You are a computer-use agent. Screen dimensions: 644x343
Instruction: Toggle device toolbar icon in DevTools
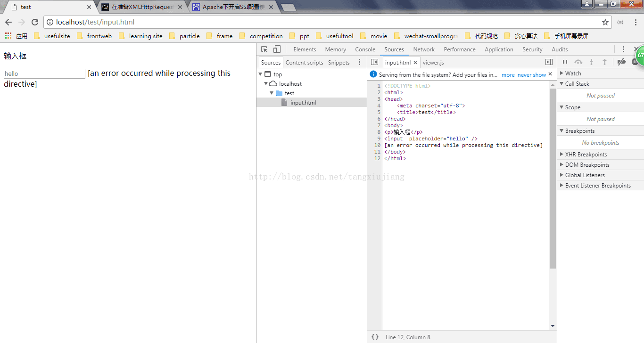tap(277, 49)
